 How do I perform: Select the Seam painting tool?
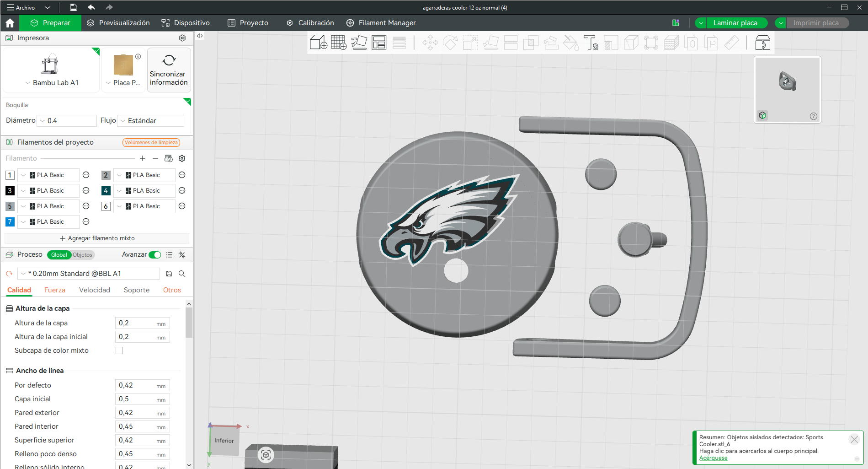(631, 43)
